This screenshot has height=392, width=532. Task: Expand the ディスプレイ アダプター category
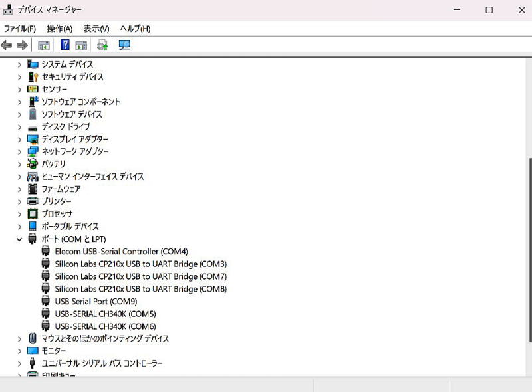point(19,140)
